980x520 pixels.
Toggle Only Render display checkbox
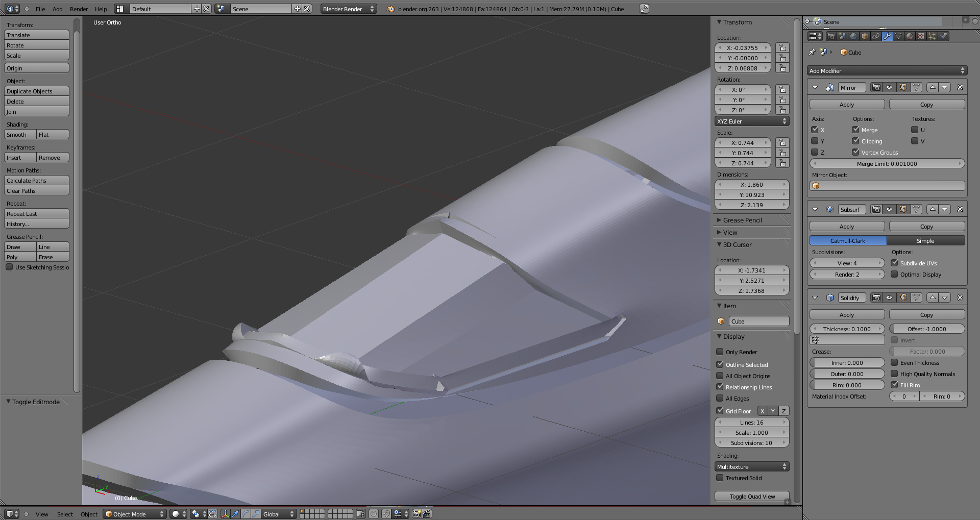pos(720,352)
